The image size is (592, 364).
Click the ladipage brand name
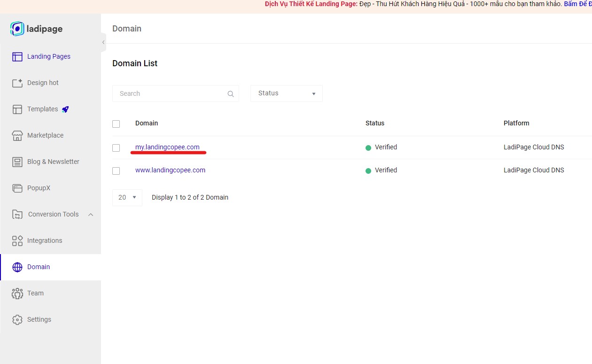pos(45,29)
